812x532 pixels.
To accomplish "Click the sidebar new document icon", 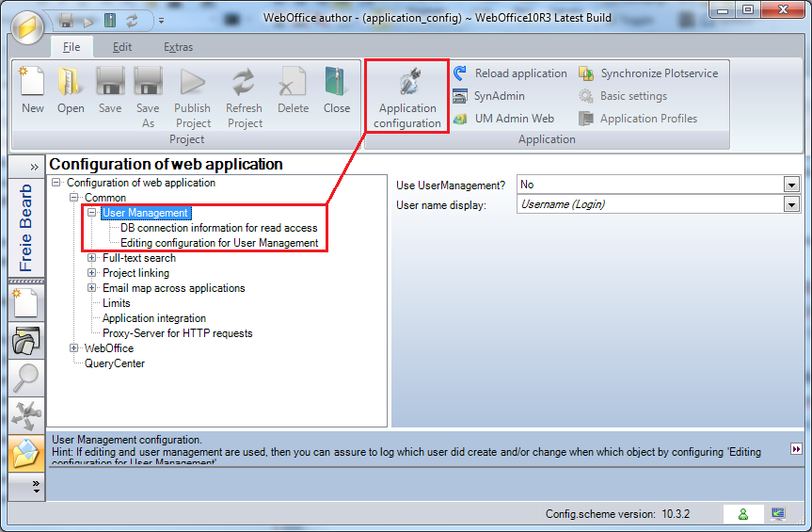I will pyautogui.click(x=25, y=302).
